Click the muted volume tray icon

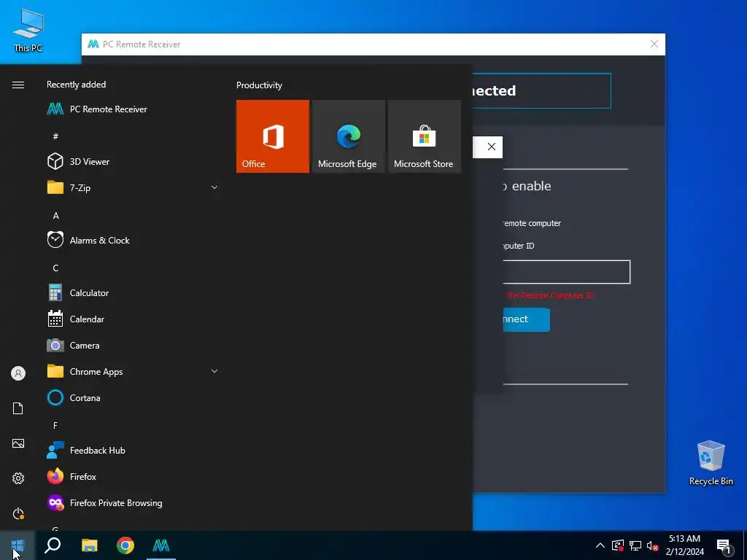point(652,545)
